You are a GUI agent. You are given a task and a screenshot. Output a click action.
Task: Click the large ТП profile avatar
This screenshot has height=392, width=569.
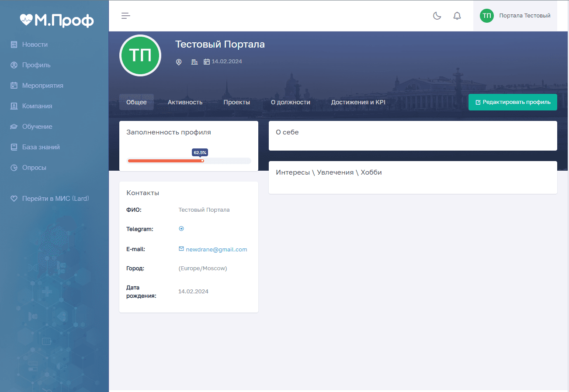point(140,55)
